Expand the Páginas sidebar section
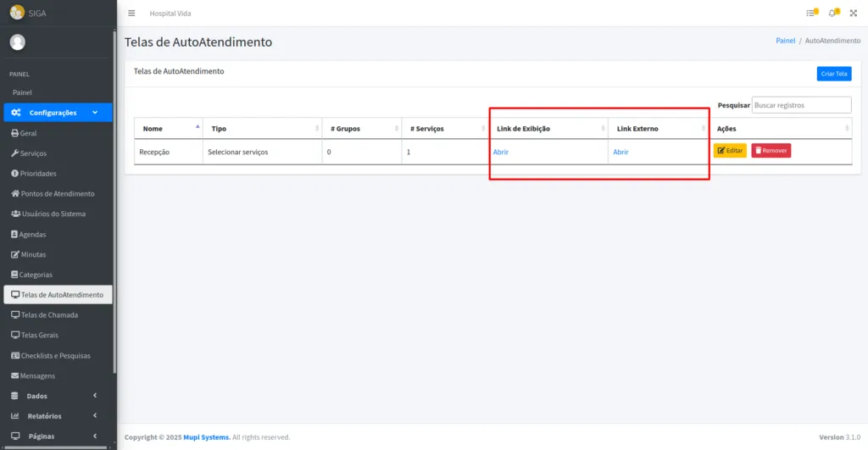The image size is (868, 450). coord(58,436)
